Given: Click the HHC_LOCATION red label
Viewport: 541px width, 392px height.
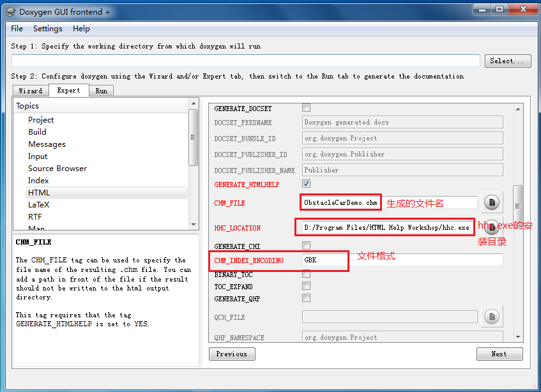Looking at the screenshot, I should coord(238,228).
